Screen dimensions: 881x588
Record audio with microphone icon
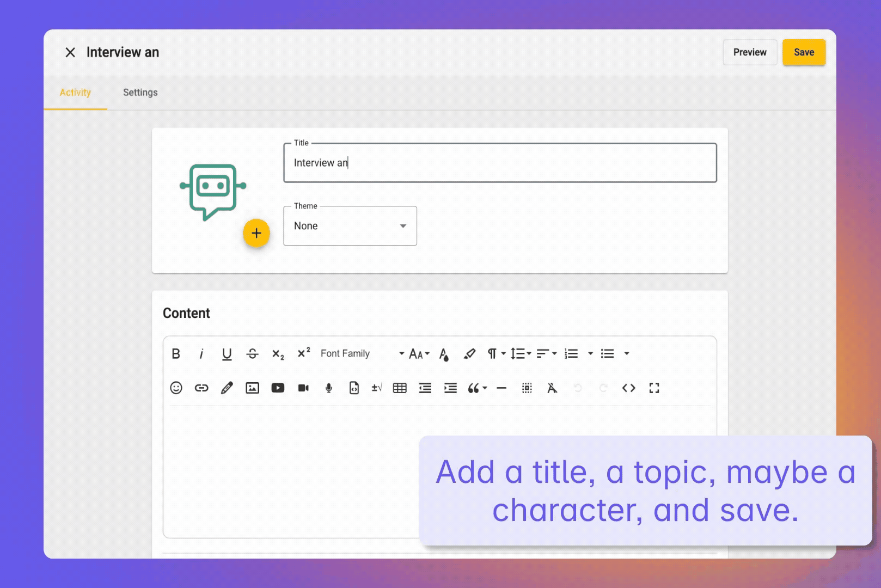pos(329,388)
